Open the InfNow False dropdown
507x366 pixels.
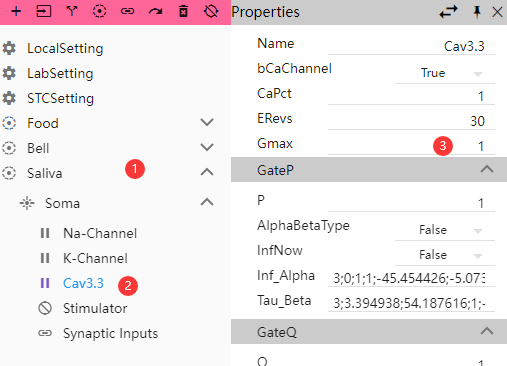(445, 255)
